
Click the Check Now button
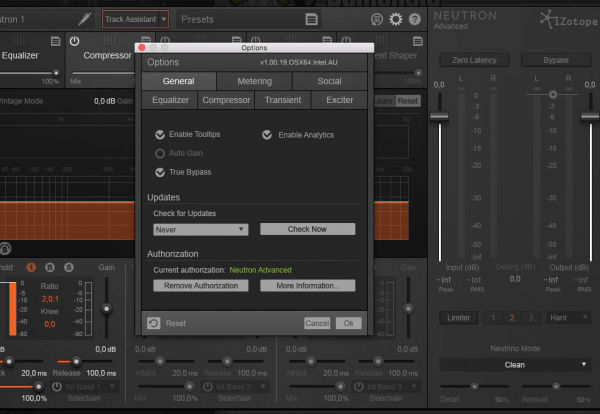[307, 229]
